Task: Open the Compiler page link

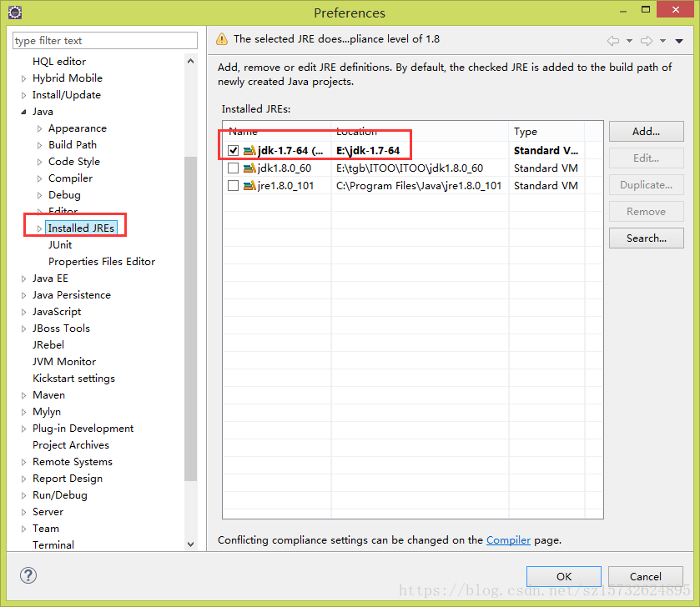Action: [508, 540]
